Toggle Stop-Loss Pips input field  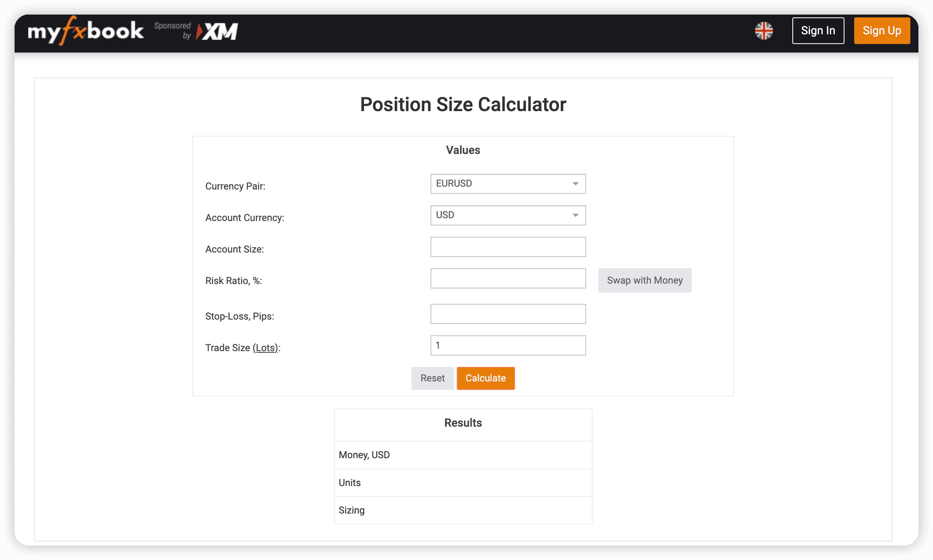click(508, 314)
